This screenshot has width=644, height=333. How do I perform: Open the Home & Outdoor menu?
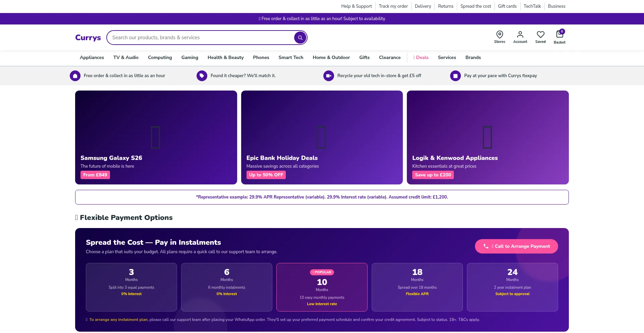331,58
